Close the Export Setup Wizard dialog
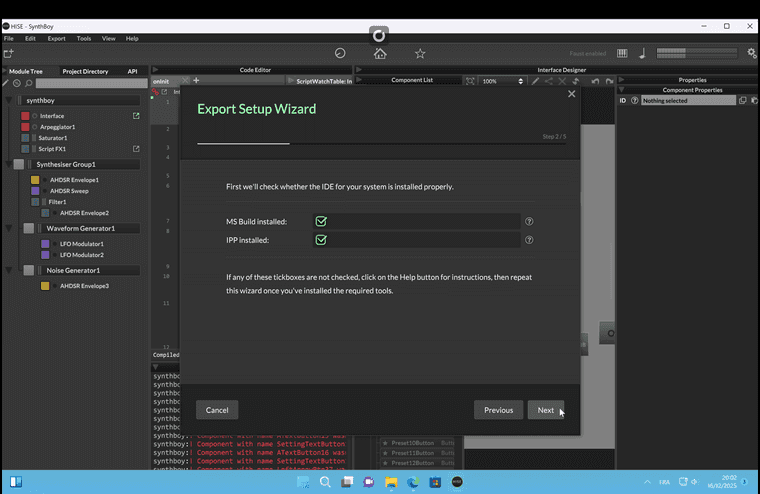760x494 pixels. [572, 94]
